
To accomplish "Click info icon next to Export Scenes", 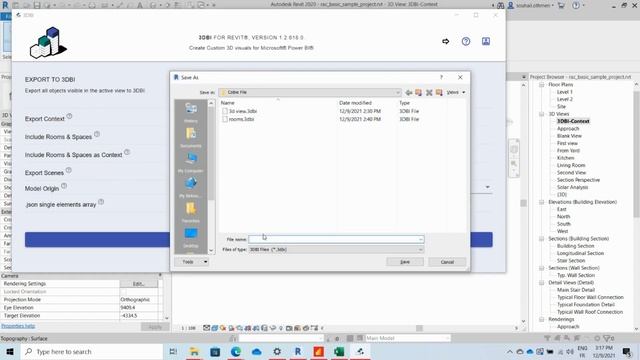I will tap(69, 170).
